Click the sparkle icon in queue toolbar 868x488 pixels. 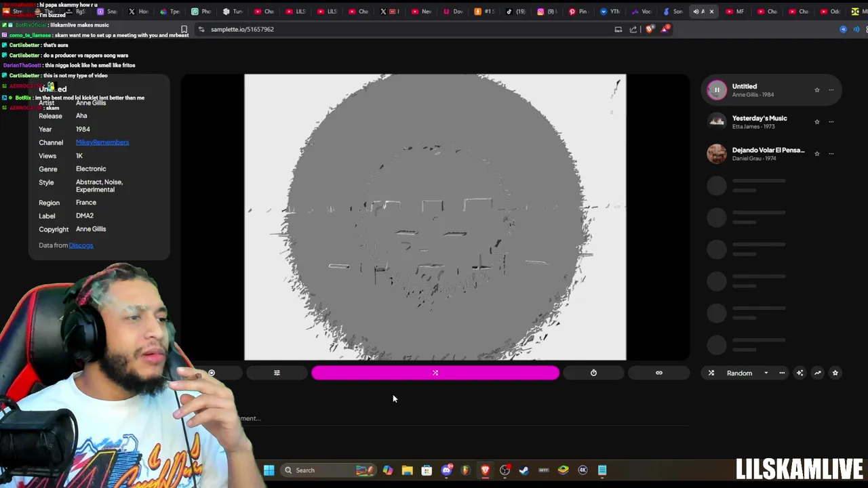pos(800,373)
